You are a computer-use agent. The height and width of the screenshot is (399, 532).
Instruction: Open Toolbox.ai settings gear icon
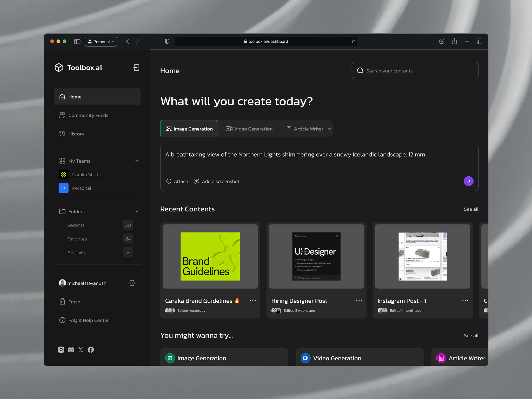(x=132, y=283)
